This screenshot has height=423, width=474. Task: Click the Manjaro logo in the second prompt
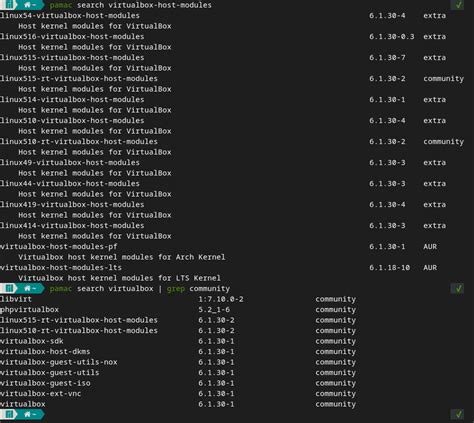(x=9, y=288)
